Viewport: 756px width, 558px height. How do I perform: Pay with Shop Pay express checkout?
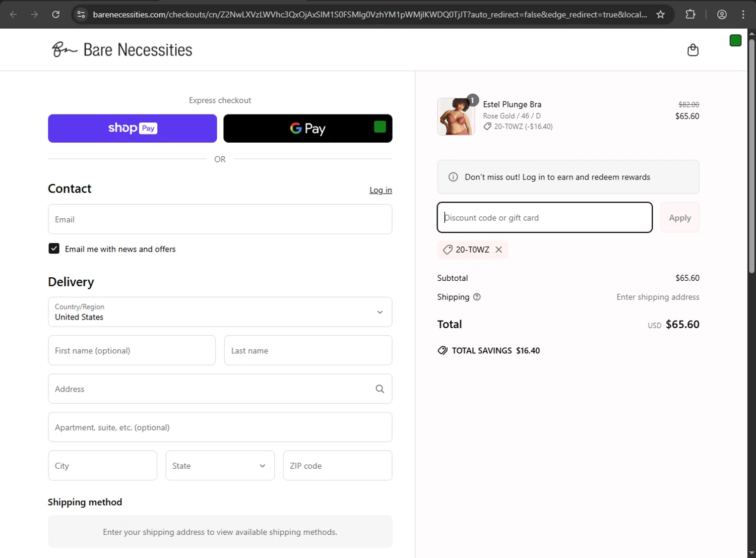coord(133,129)
